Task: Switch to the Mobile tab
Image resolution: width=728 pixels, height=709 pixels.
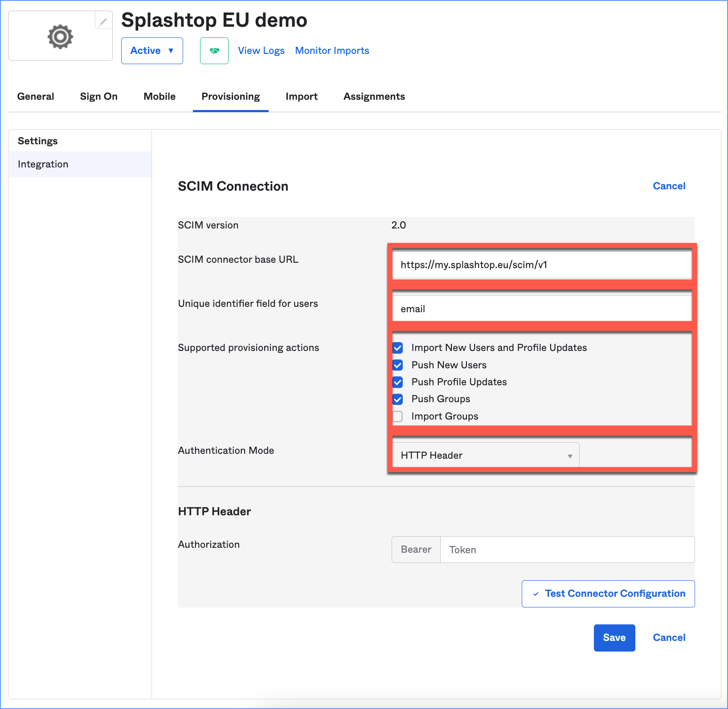Action: click(160, 97)
